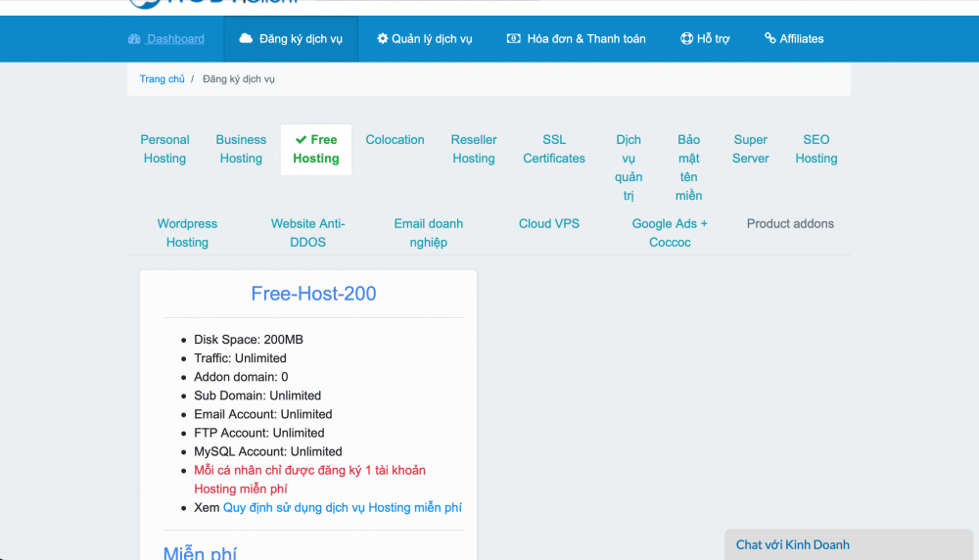Click the lifebuoy icon for Hỗ trợ
The width and height of the screenshot is (979, 560).
[x=686, y=39]
